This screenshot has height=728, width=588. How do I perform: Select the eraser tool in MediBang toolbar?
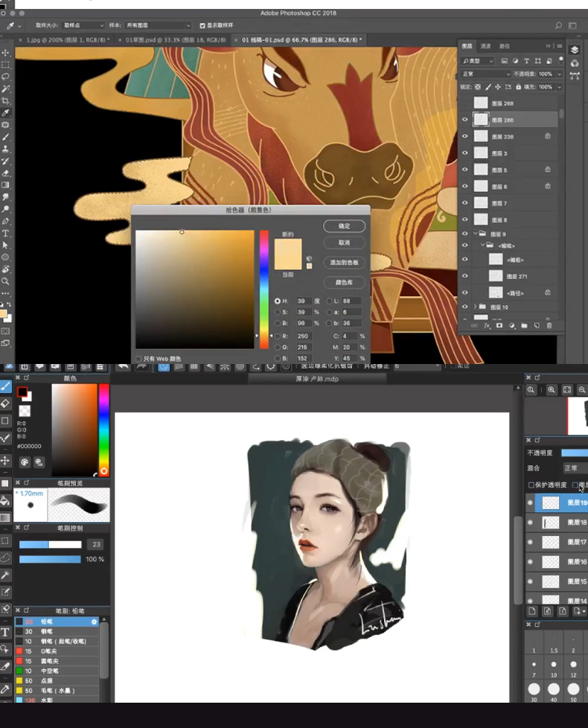pyautogui.click(x=5, y=403)
